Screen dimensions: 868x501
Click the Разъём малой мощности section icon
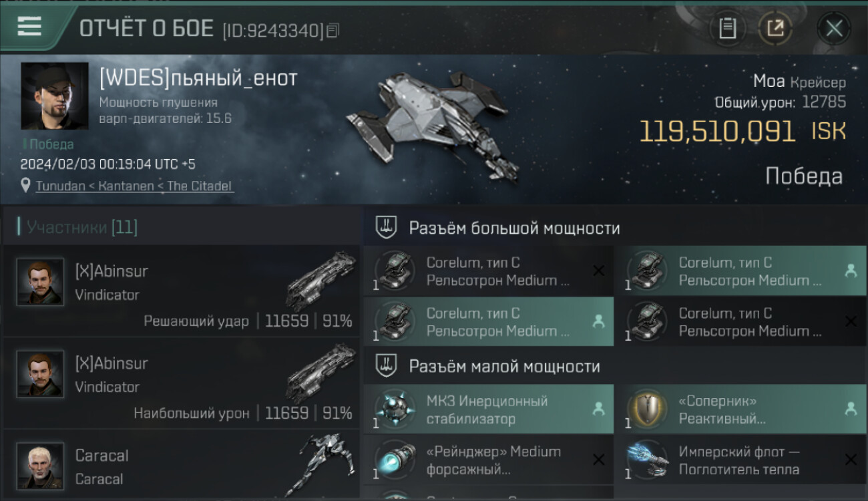(386, 366)
